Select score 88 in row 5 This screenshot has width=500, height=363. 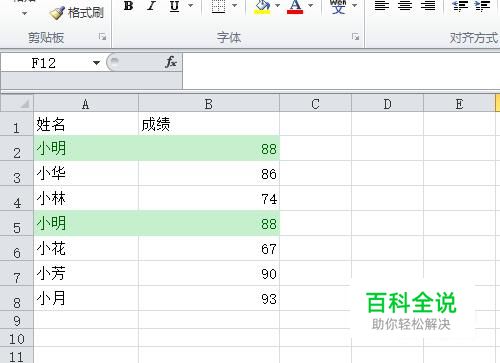[x=209, y=223]
